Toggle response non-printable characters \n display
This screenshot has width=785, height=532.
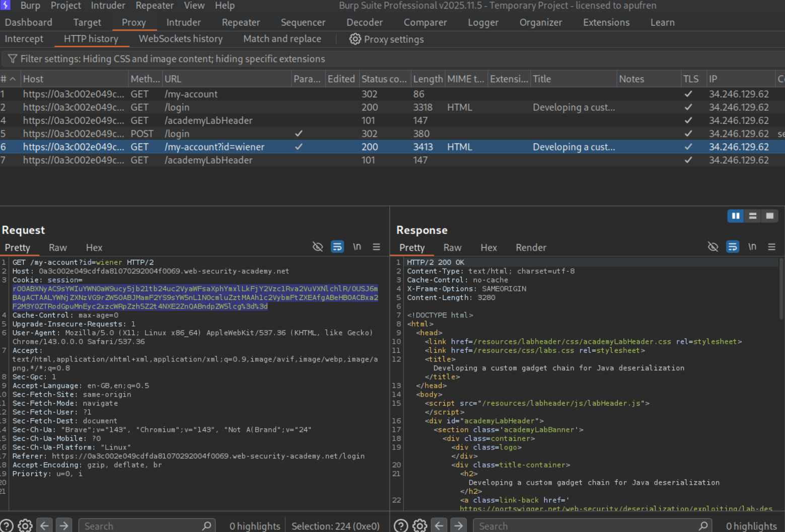pos(752,247)
